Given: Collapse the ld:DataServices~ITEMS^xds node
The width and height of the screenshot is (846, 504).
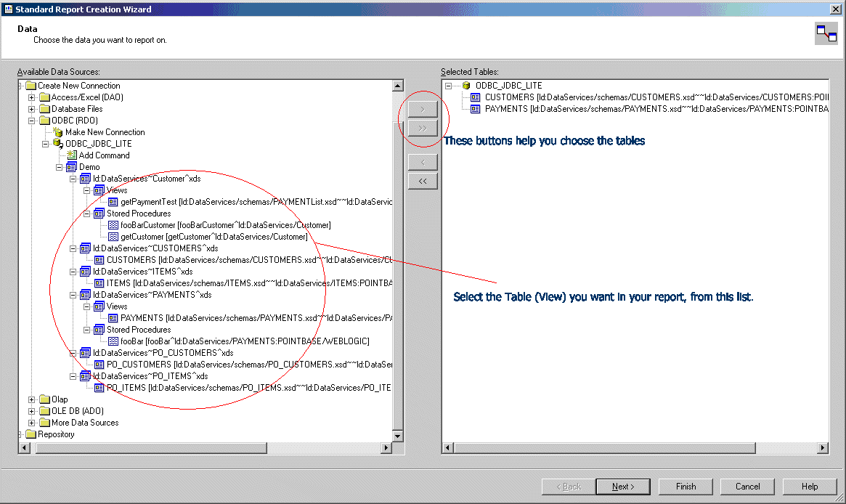Looking at the screenshot, I should [x=73, y=272].
